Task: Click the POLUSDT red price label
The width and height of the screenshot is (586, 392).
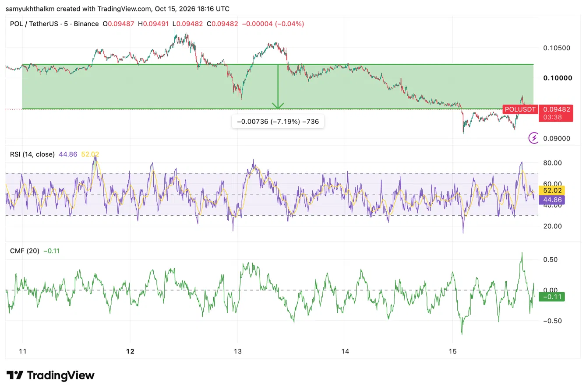Action: (520, 109)
